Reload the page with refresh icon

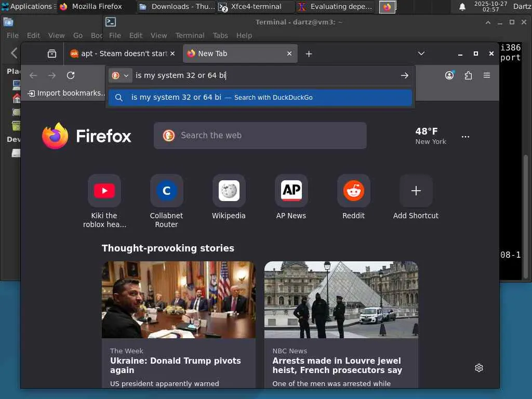(71, 75)
